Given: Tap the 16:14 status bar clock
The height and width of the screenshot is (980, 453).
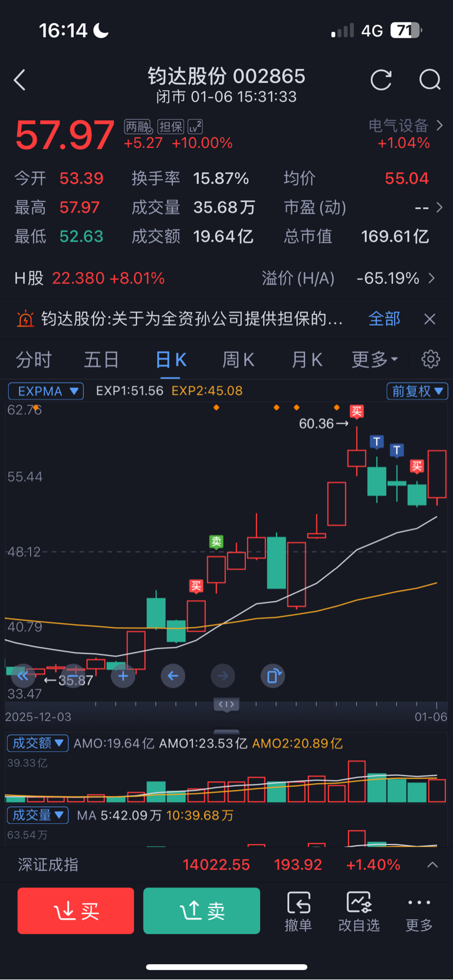Looking at the screenshot, I should point(63,30).
